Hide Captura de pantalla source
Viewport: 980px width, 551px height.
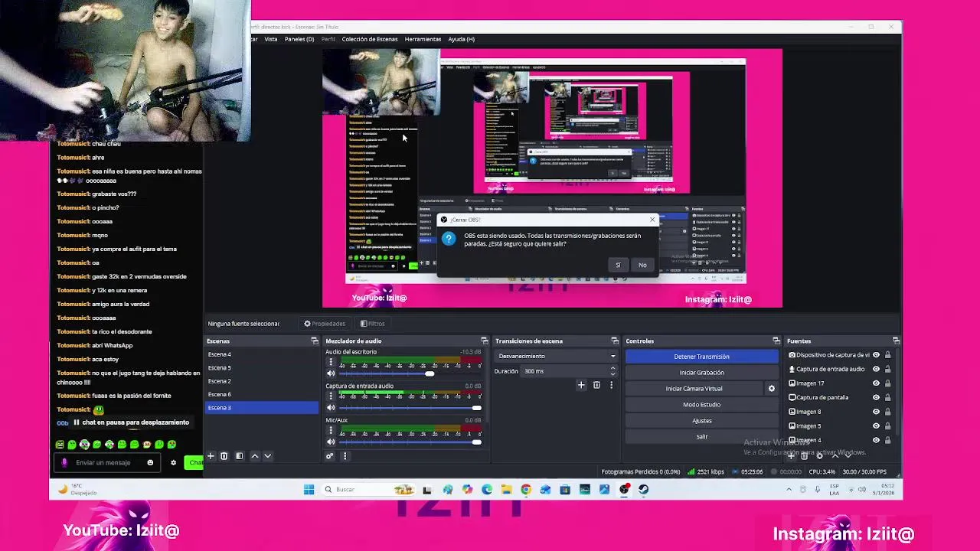pos(876,397)
